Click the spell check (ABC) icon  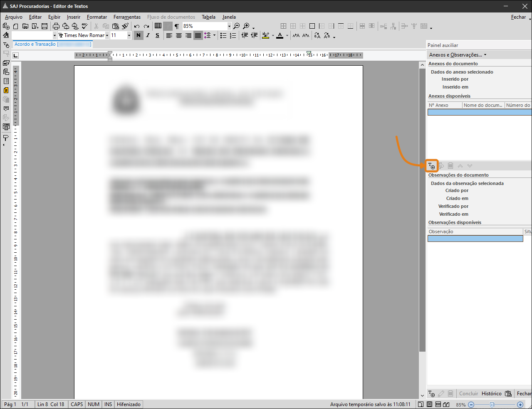(x=85, y=26)
